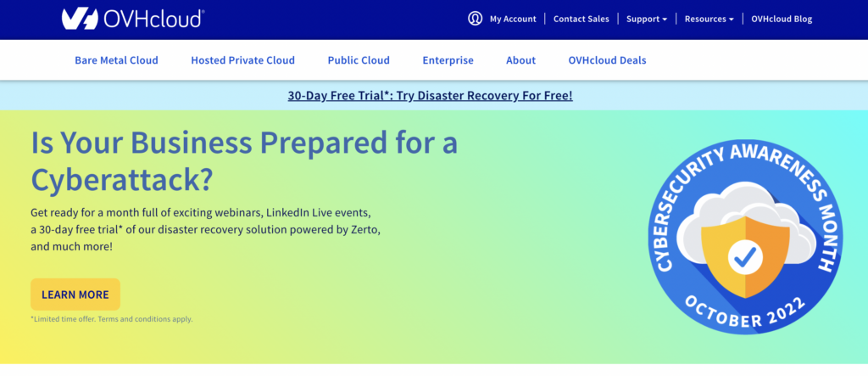Click the My Account user icon
This screenshot has width=868, height=376.
[x=475, y=19]
